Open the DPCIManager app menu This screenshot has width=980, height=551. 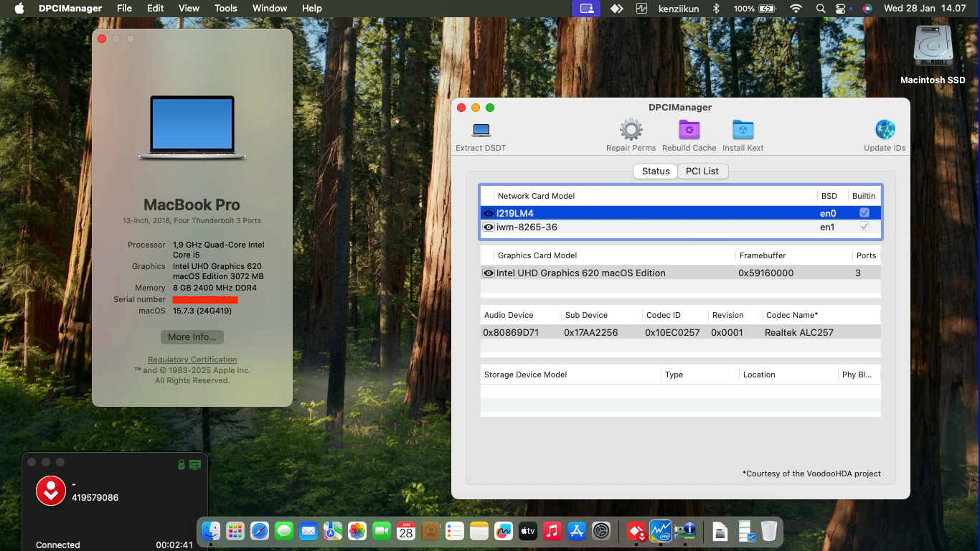pyautogui.click(x=70, y=8)
